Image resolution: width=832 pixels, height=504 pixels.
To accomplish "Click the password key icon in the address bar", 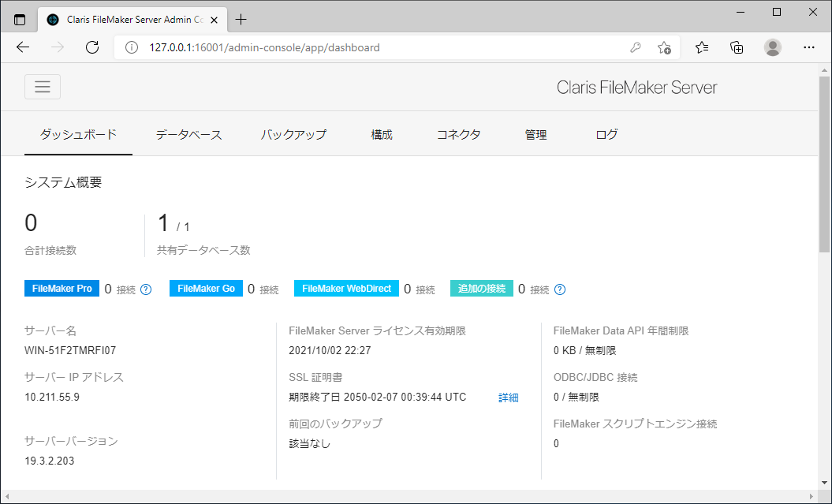I will tap(636, 47).
